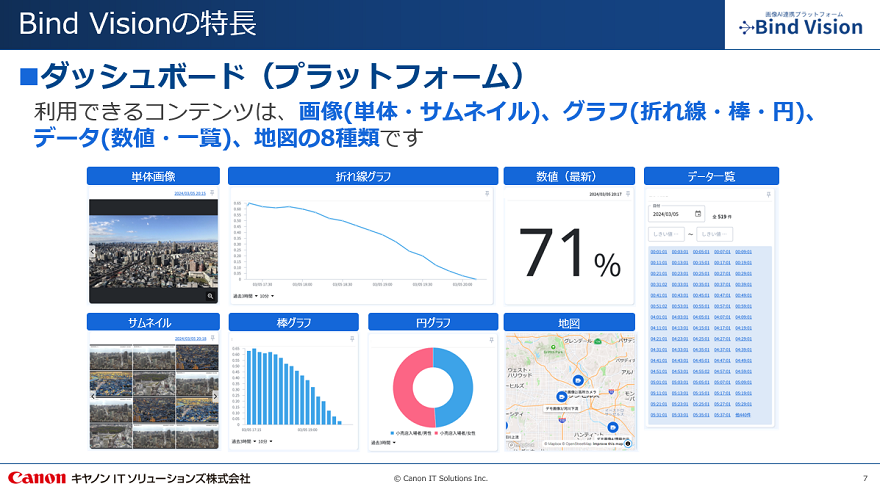Click the timestamp link above the single image
The image size is (880, 492).
tap(189, 193)
